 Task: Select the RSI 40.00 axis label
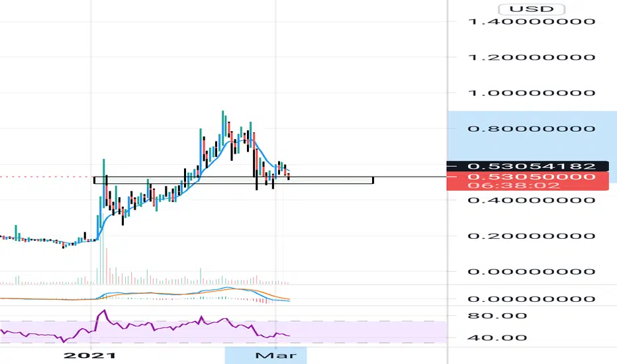click(497, 338)
